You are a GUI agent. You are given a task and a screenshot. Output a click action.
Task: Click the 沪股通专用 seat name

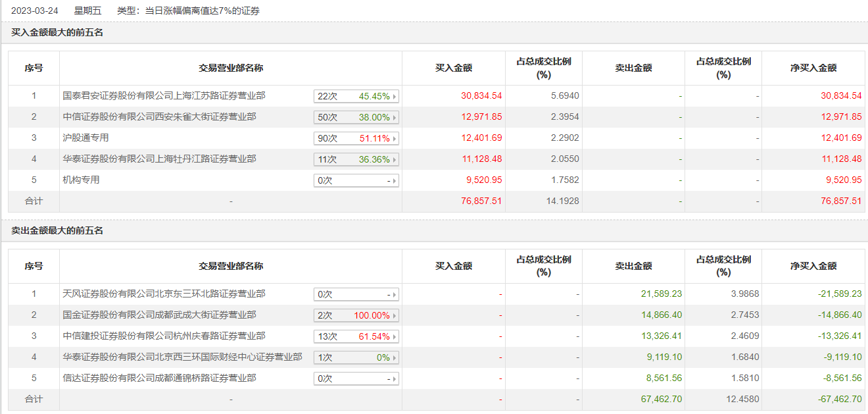(x=85, y=138)
